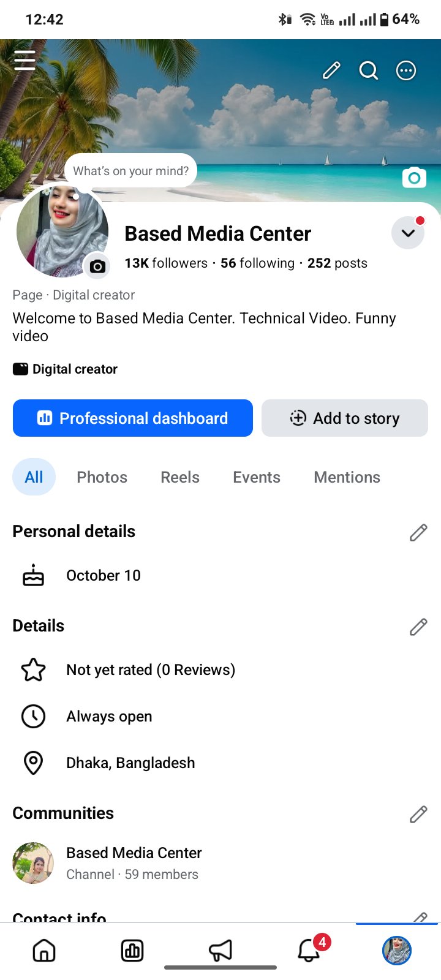Screen dimensions: 441x980
Task: Open dashboard chart icon in bottom bar
Action: point(132,951)
